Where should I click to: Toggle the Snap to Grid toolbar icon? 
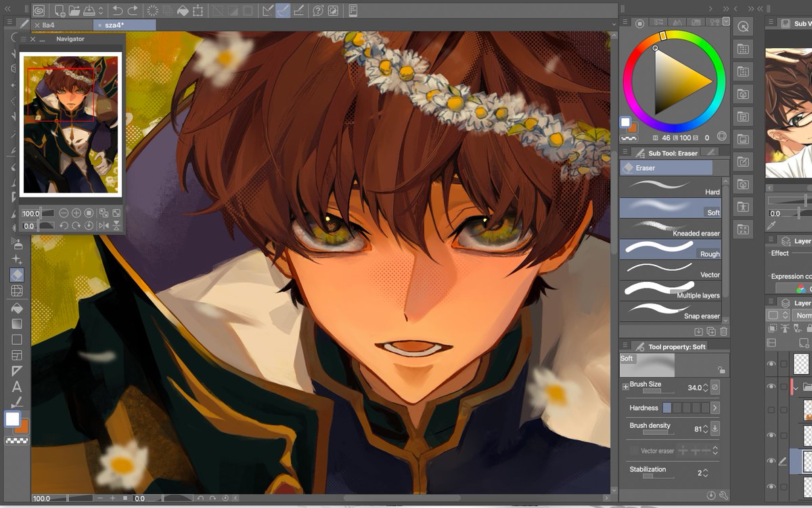[298, 11]
